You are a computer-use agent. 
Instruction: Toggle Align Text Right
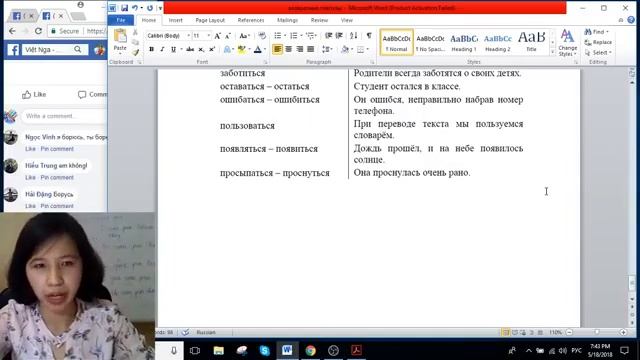point(300,49)
